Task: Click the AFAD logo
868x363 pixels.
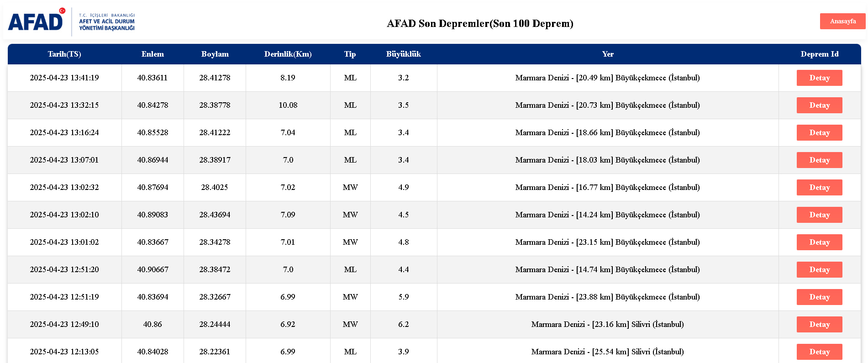Action: coord(72,21)
